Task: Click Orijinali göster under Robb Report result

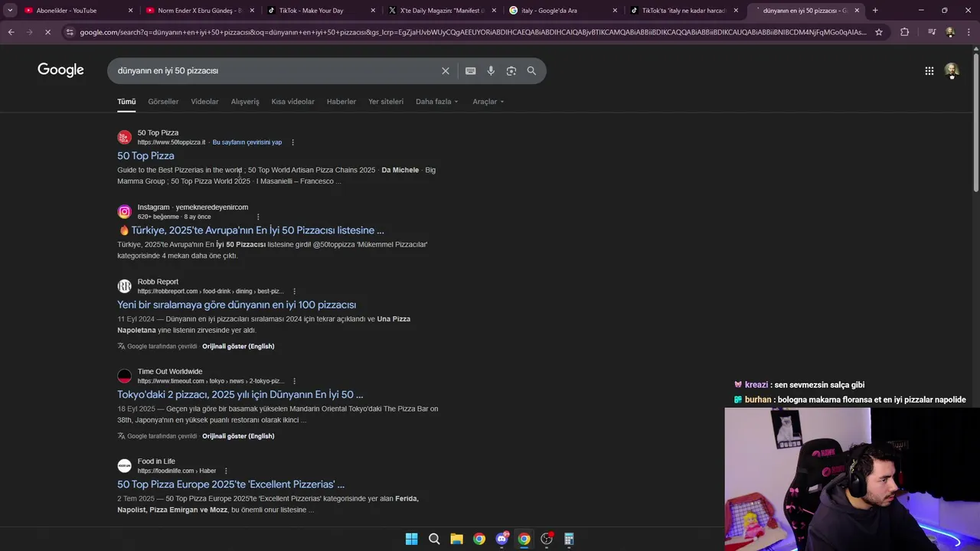Action: coord(238,347)
